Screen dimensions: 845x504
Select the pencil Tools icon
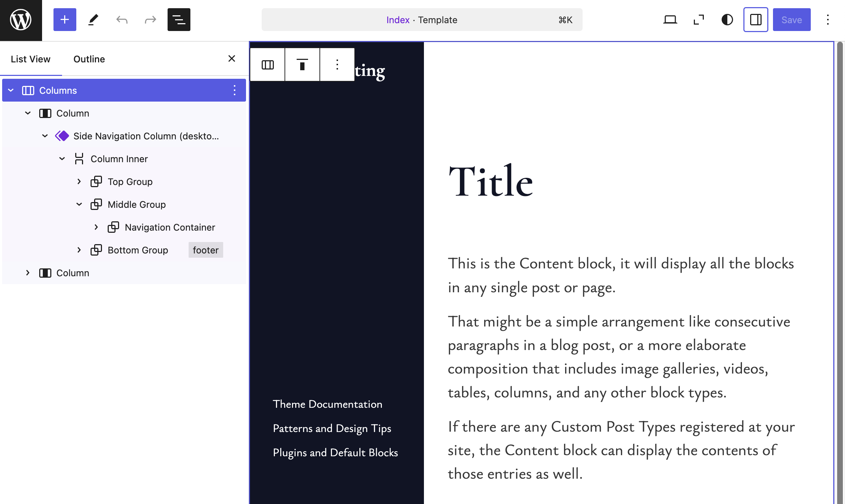click(93, 20)
